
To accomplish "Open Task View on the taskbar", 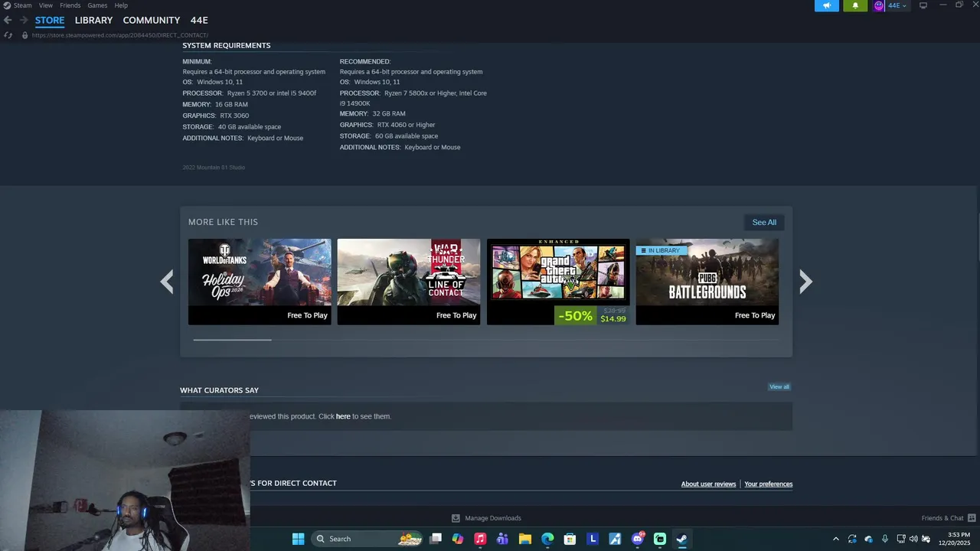I will tap(436, 539).
